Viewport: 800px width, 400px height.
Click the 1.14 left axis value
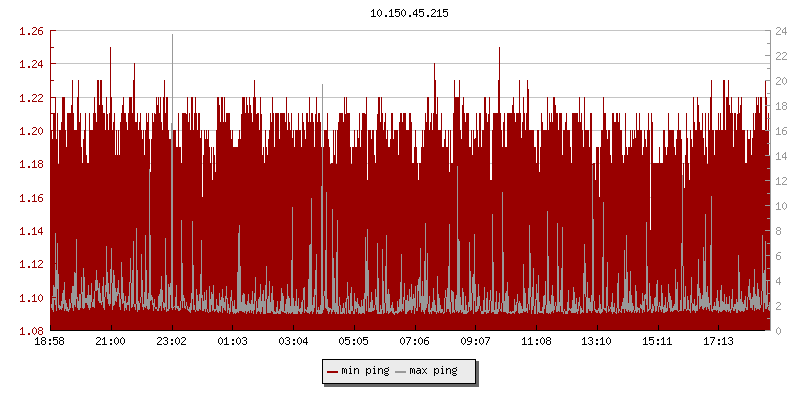pyautogui.click(x=31, y=231)
